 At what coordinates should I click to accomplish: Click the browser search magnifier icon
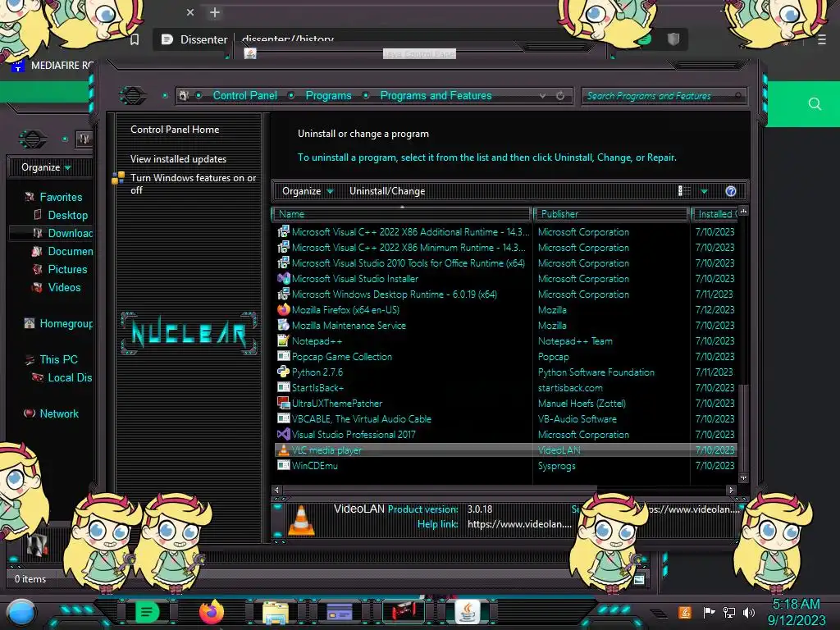[815, 104]
